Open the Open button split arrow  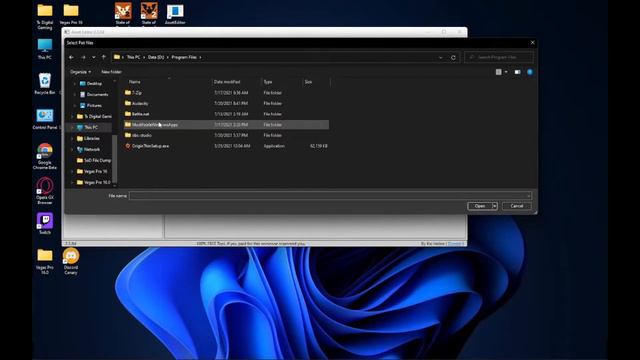[x=495, y=206]
